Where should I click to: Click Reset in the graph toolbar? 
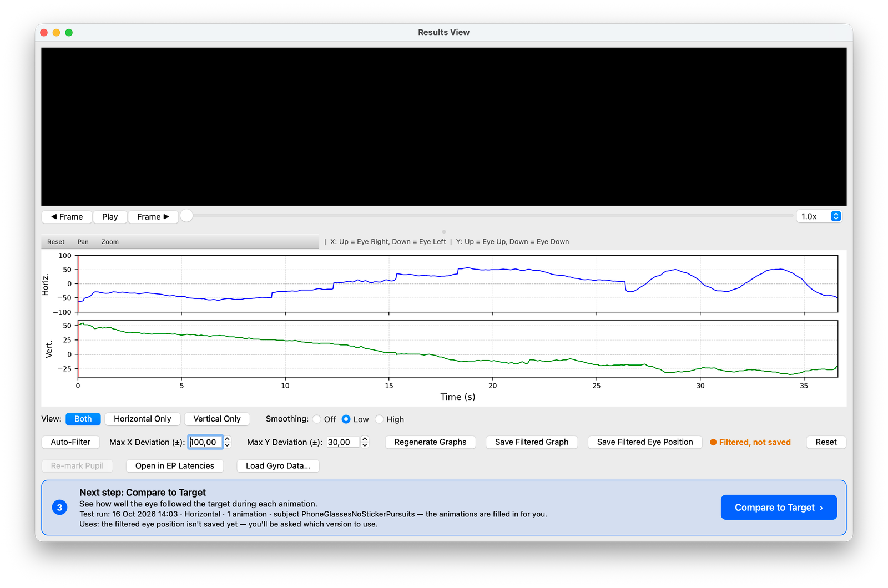click(56, 242)
